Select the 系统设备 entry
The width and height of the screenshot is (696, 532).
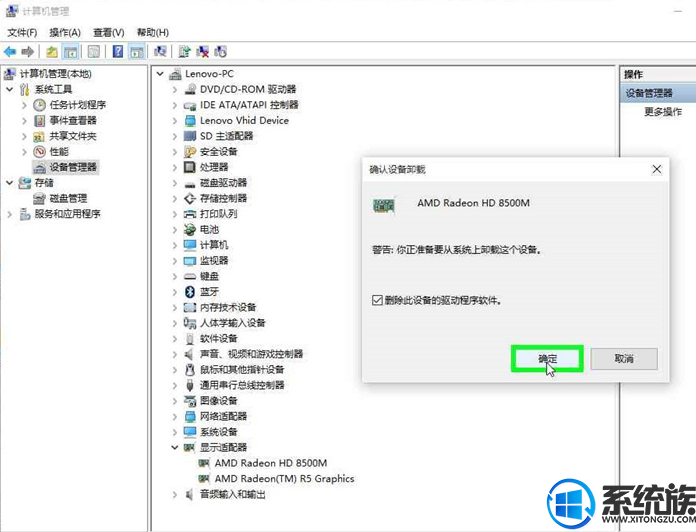[218, 432]
